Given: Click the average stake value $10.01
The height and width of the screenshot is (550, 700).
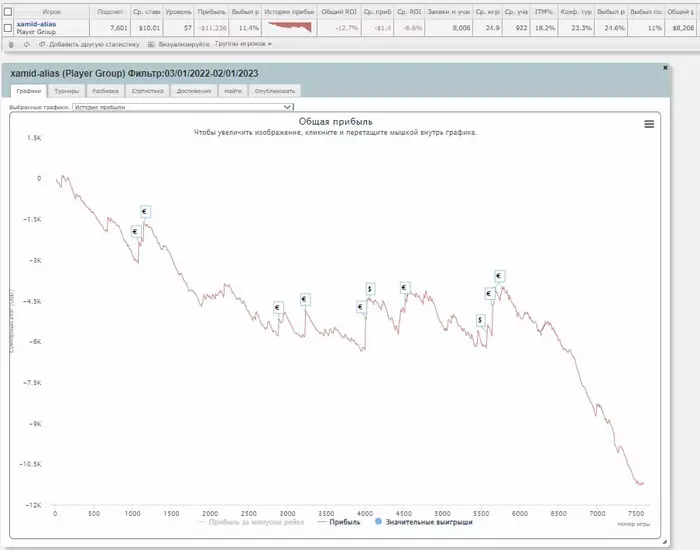Looking at the screenshot, I should tap(149, 28).
